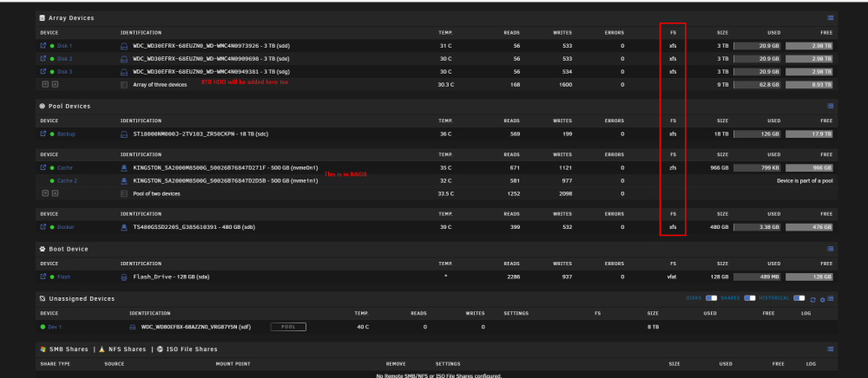The height and width of the screenshot is (378, 868).
Task: Spin up array with up-arrow button
Action: click(56, 85)
